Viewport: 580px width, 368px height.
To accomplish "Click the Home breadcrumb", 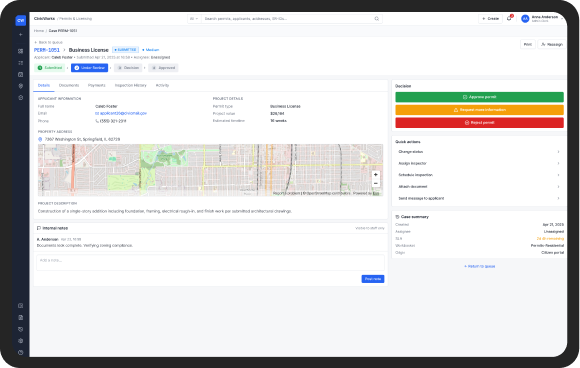I will tap(39, 31).
